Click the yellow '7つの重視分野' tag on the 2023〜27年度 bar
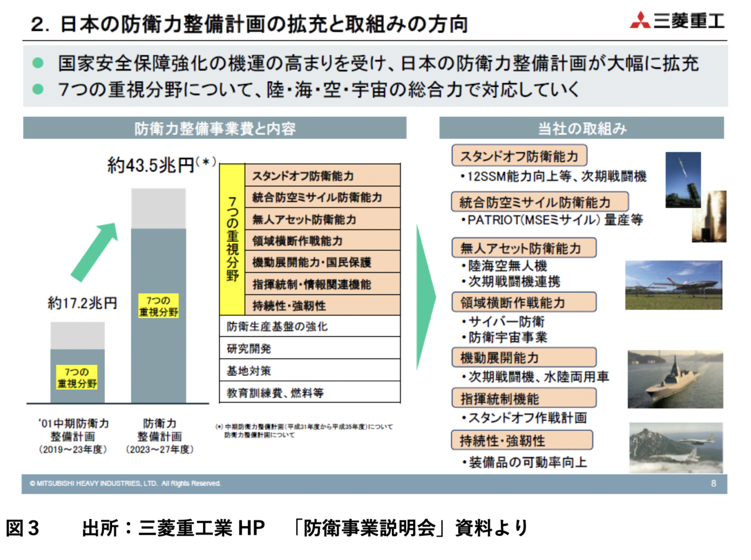Screen dimensions: 751x560 [158, 307]
